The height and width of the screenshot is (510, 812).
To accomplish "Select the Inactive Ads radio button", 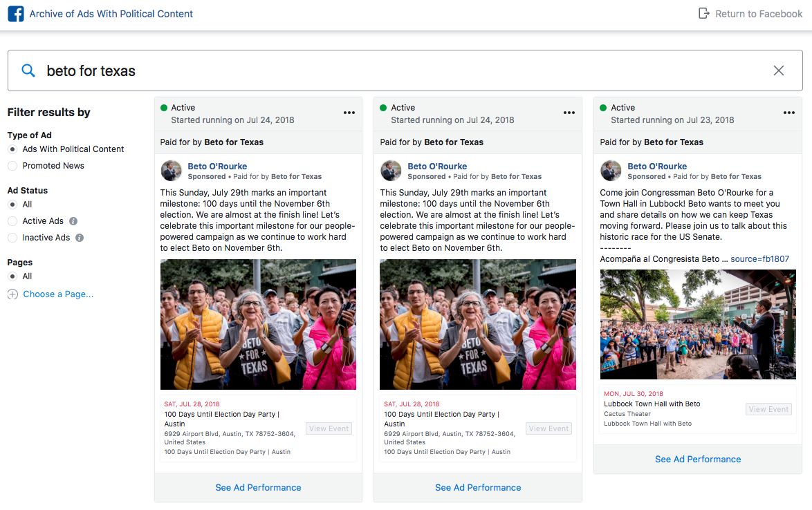I will click(13, 238).
